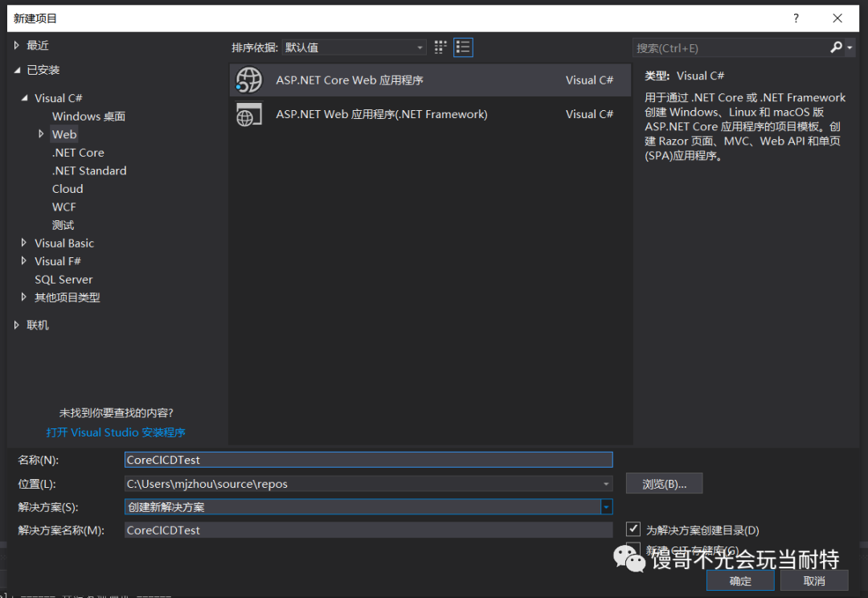This screenshot has height=598, width=868.
Task: Expand the Web node arrow
Action: (41, 134)
